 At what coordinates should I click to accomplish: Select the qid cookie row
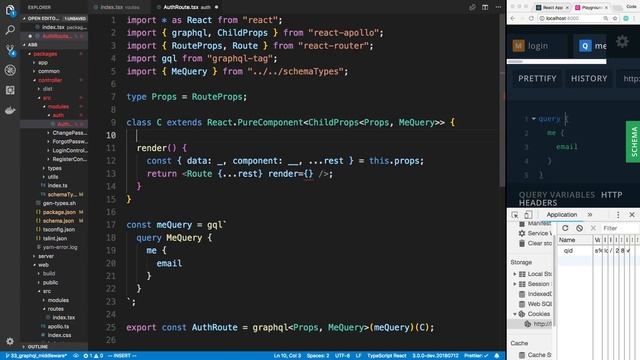click(598, 251)
